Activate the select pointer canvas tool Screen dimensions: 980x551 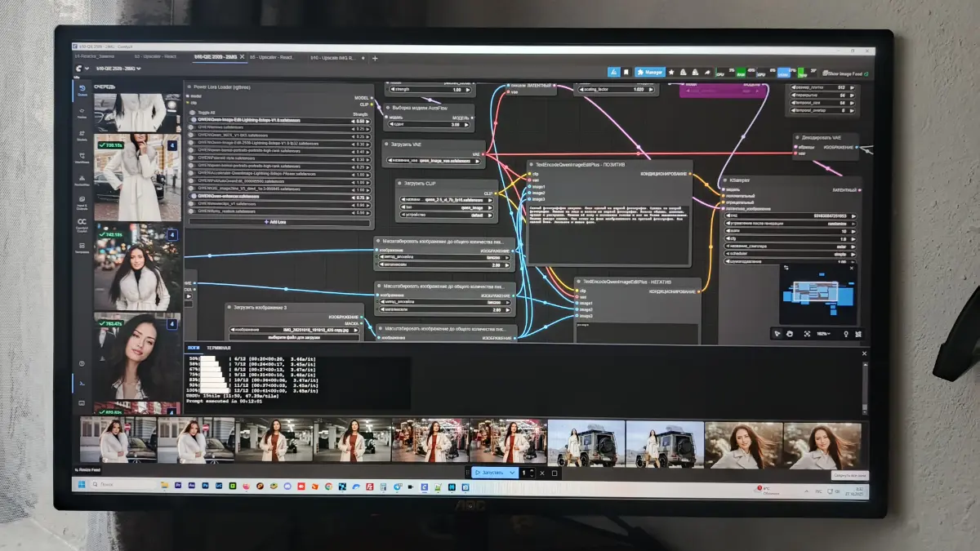point(778,333)
